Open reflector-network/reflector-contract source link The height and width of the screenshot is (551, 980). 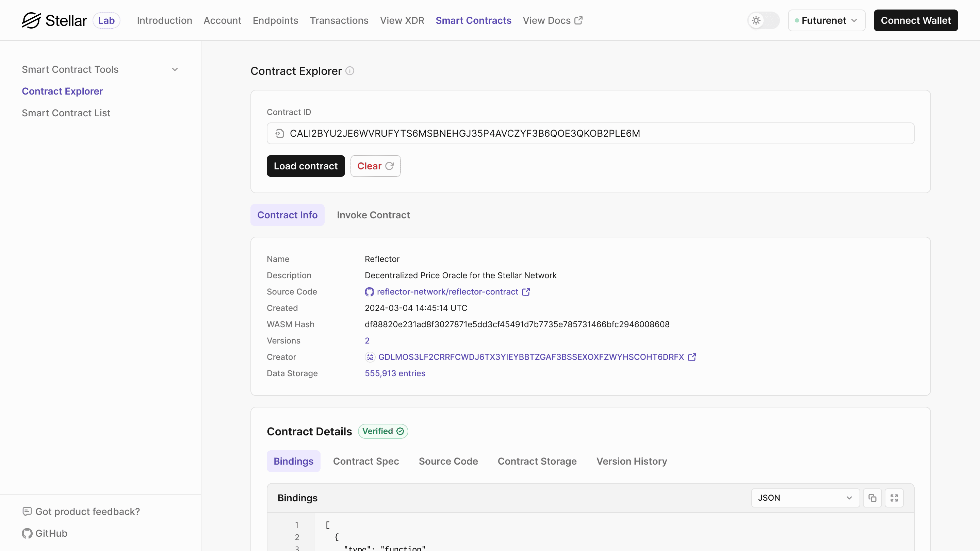tap(447, 292)
